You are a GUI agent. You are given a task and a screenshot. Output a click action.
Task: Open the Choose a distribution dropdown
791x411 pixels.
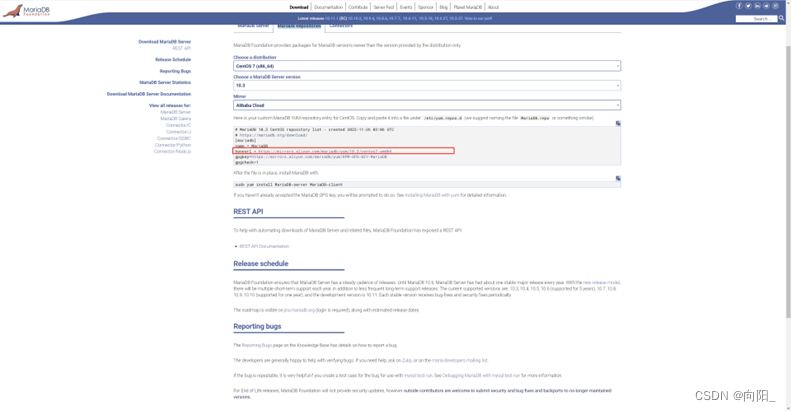(x=427, y=66)
